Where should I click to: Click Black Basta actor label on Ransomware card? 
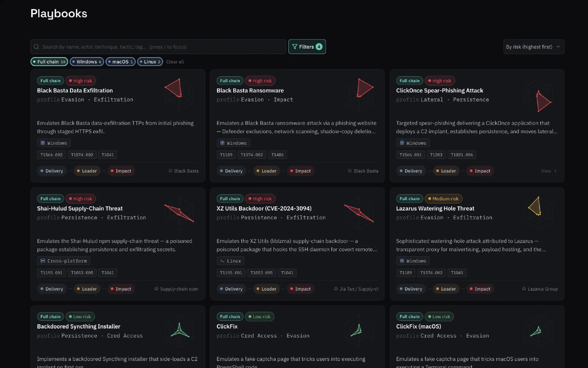366,171
